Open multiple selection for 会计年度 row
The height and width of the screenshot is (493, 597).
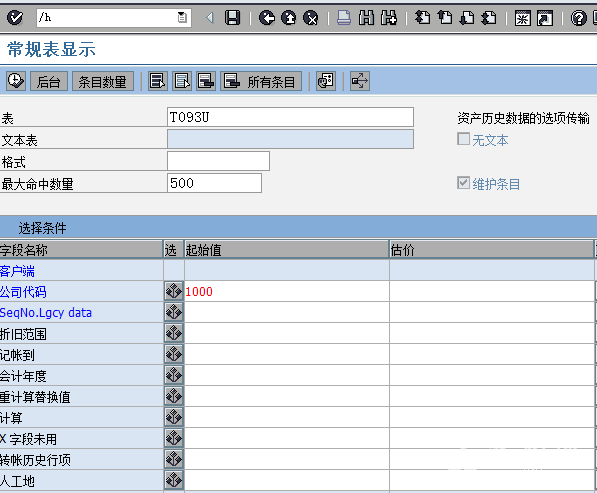pos(174,375)
